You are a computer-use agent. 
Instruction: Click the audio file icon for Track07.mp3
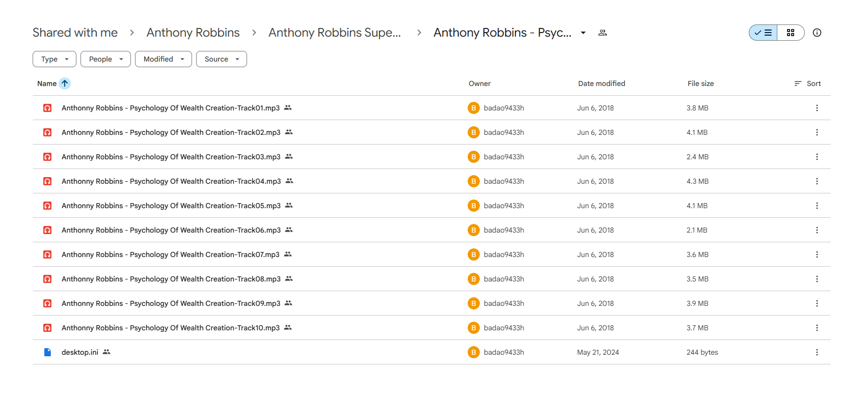[47, 254]
